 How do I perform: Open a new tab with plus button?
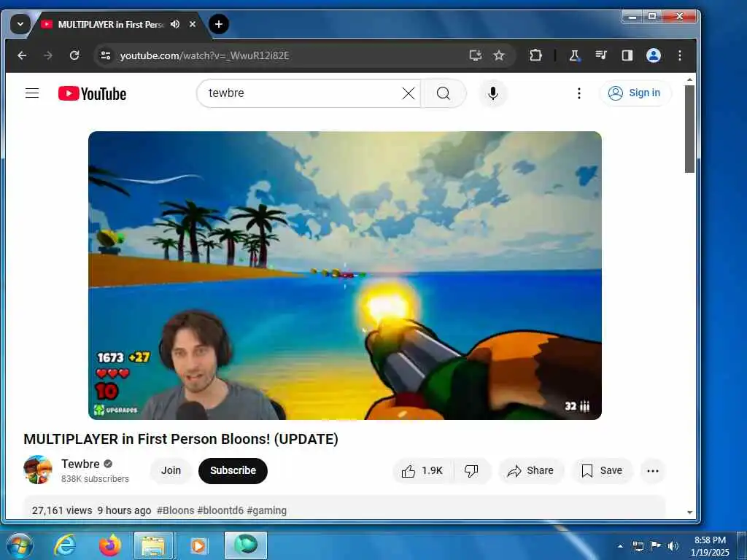pyautogui.click(x=219, y=24)
